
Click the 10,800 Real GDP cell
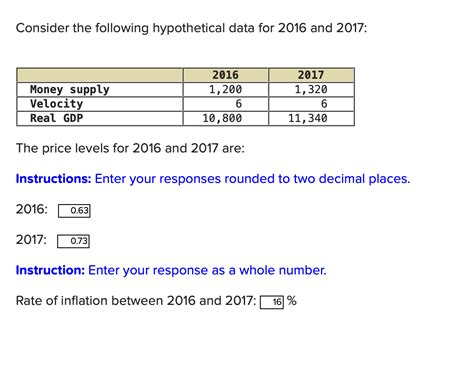(x=225, y=118)
